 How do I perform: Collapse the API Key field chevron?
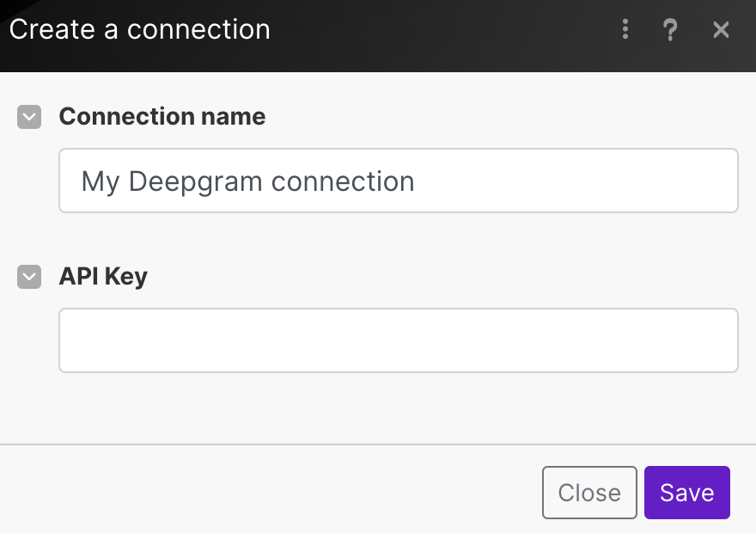[29, 277]
